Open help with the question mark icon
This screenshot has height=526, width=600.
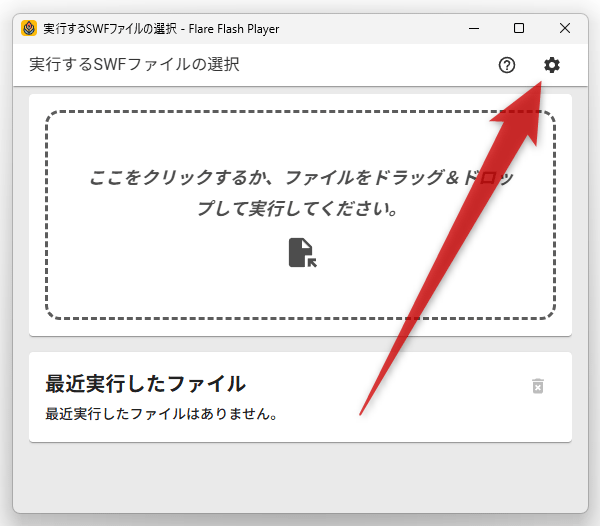(507, 65)
